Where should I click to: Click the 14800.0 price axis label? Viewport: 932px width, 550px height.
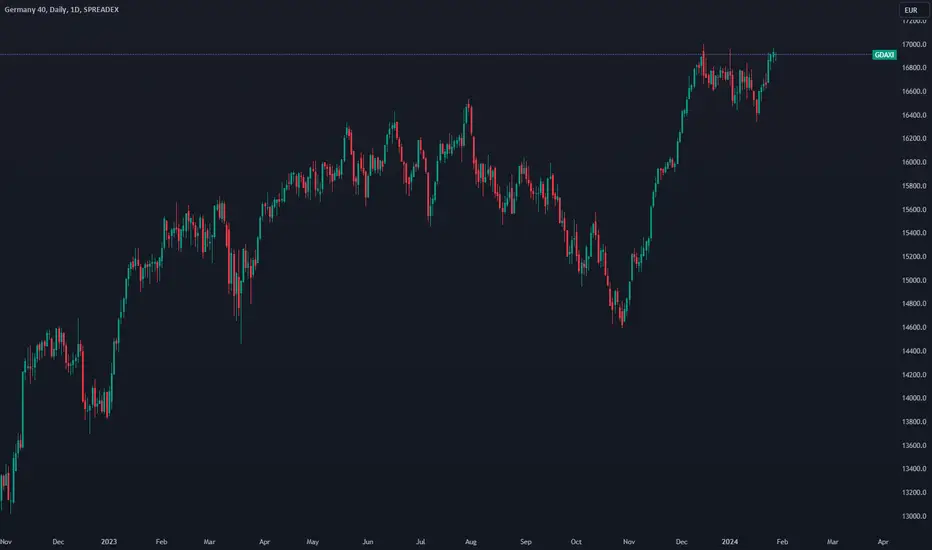[914, 304]
